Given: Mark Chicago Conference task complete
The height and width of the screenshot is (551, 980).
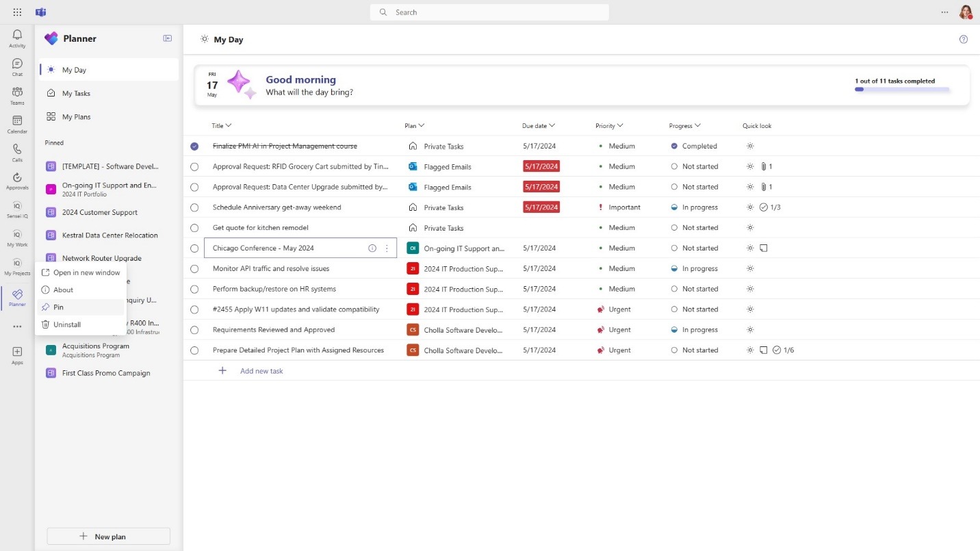Looking at the screenshot, I should click(x=194, y=248).
